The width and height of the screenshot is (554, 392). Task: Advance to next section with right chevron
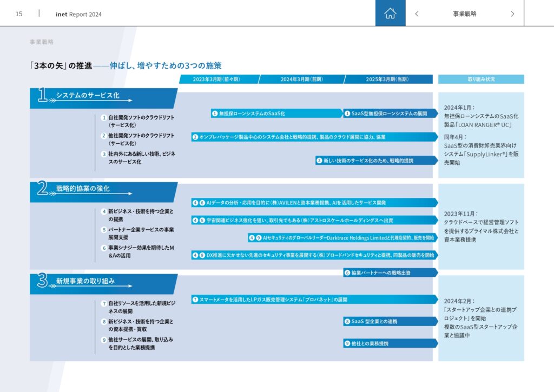[512, 14]
